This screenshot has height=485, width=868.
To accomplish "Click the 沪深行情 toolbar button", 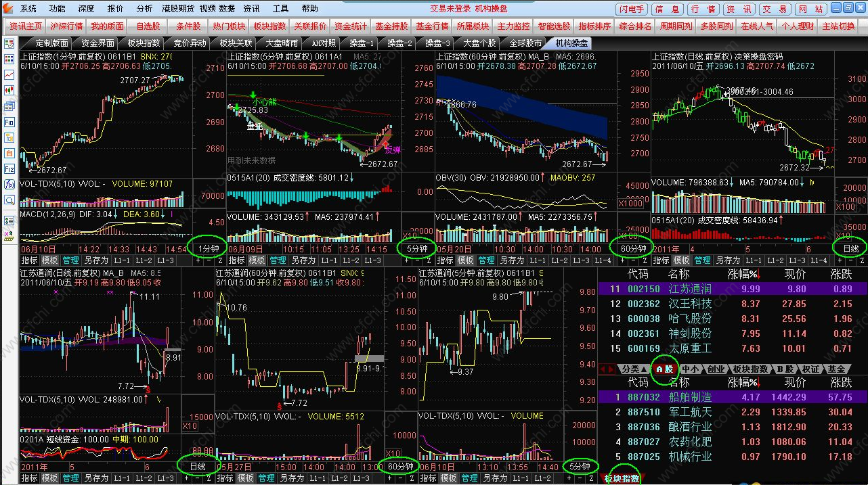I will tap(66, 26).
